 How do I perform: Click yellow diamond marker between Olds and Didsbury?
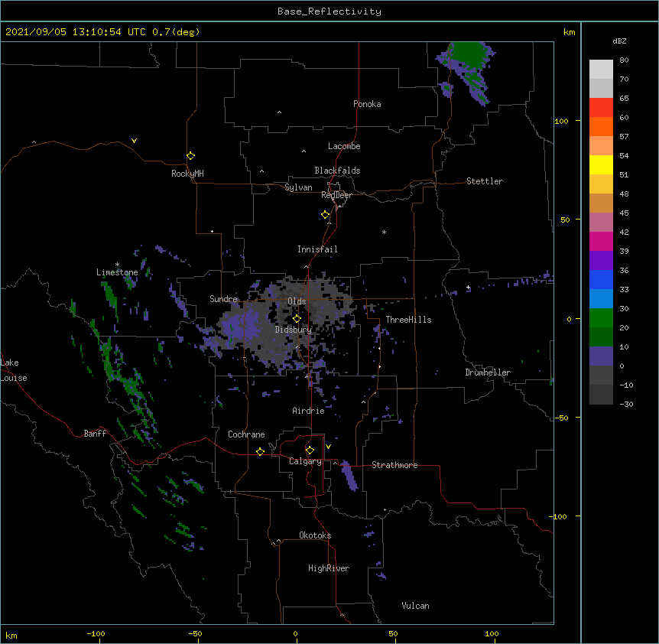[x=297, y=319]
